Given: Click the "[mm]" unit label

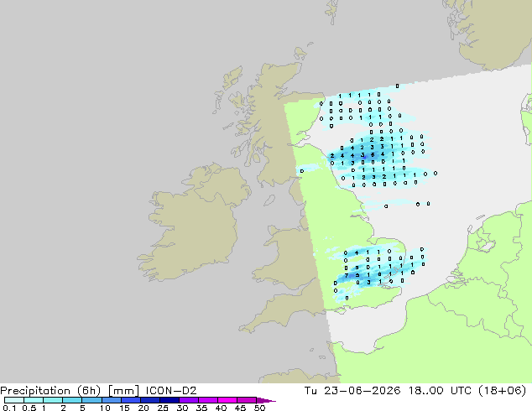Looking at the screenshot, I should 123,391.
